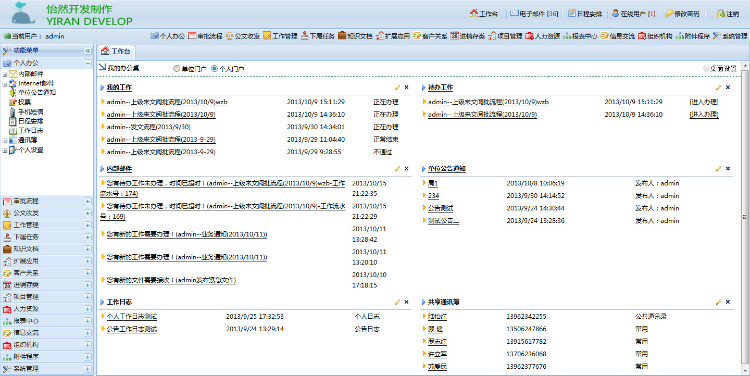Screen dimensions: 750x376
Task: Select 系统管理 in top navigation bar
Action: click(x=730, y=36)
